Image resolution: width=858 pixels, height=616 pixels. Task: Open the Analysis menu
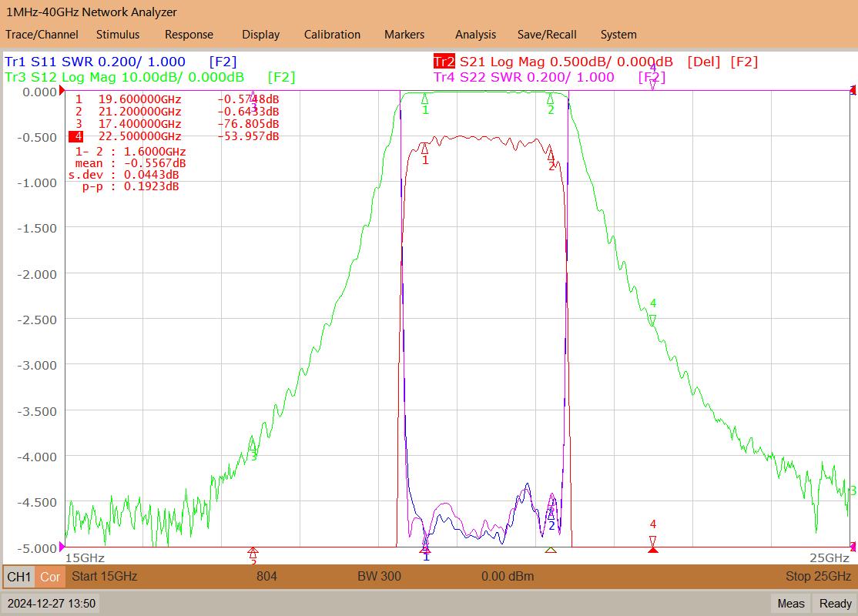pyautogui.click(x=475, y=35)
